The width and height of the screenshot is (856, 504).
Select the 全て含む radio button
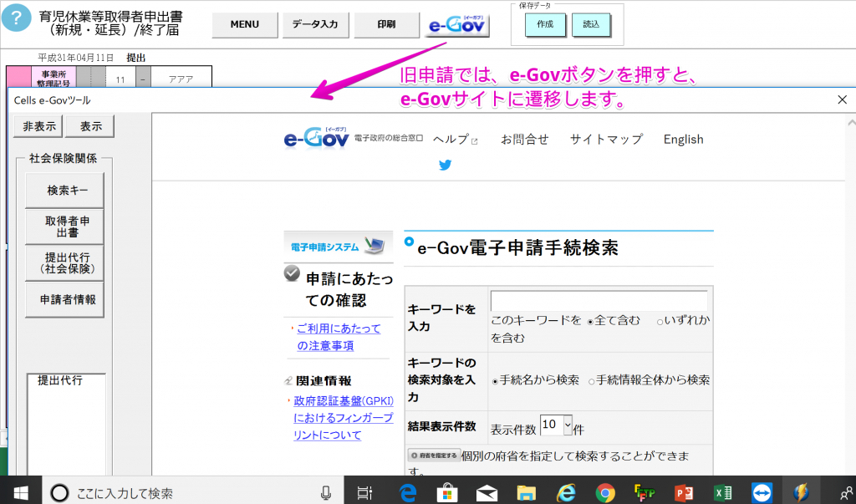click(x=590, y=322)
